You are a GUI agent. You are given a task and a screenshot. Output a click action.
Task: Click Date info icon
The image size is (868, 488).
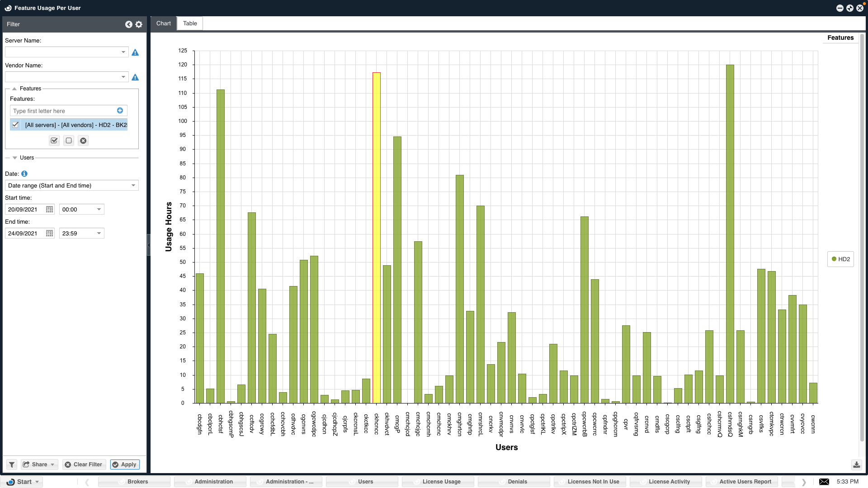[x=24, y=174]
